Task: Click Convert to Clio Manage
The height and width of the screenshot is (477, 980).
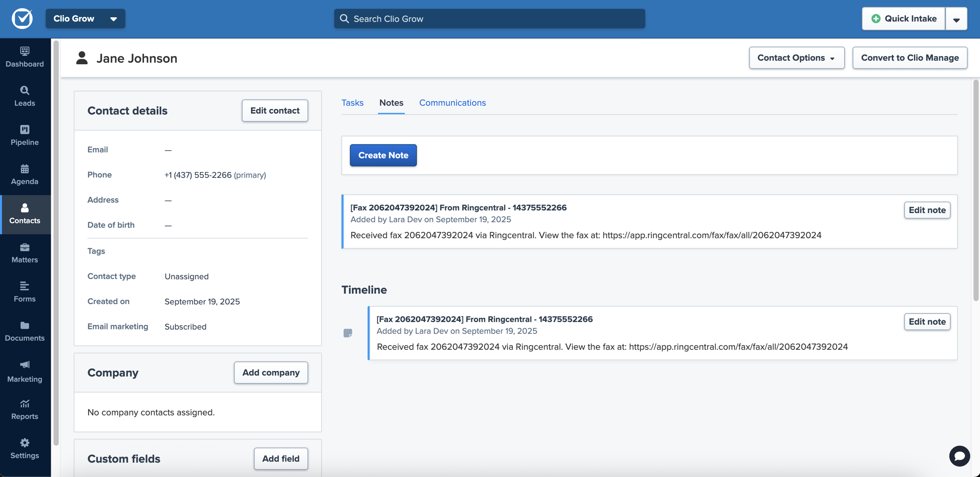Action: click(910, 58)
